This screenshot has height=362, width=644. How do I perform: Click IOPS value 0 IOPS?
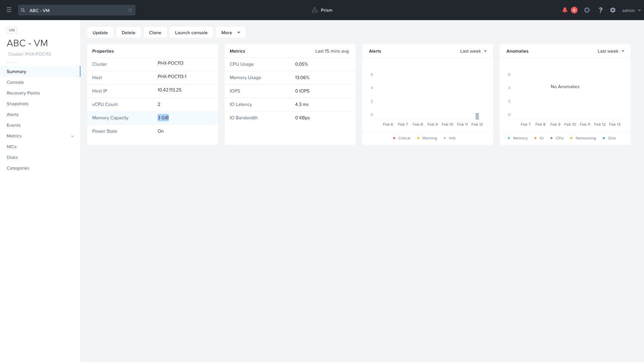pyautogui.click(x=302, y=91)
